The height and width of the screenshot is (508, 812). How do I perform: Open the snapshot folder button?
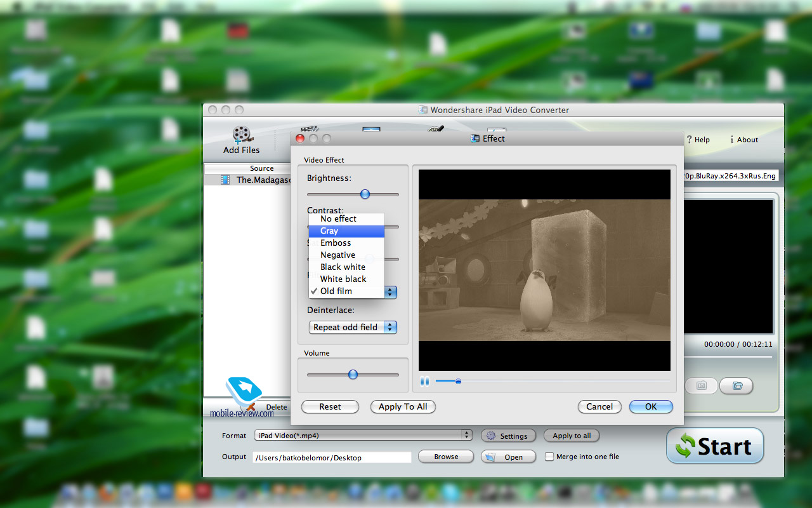[737, 385]
